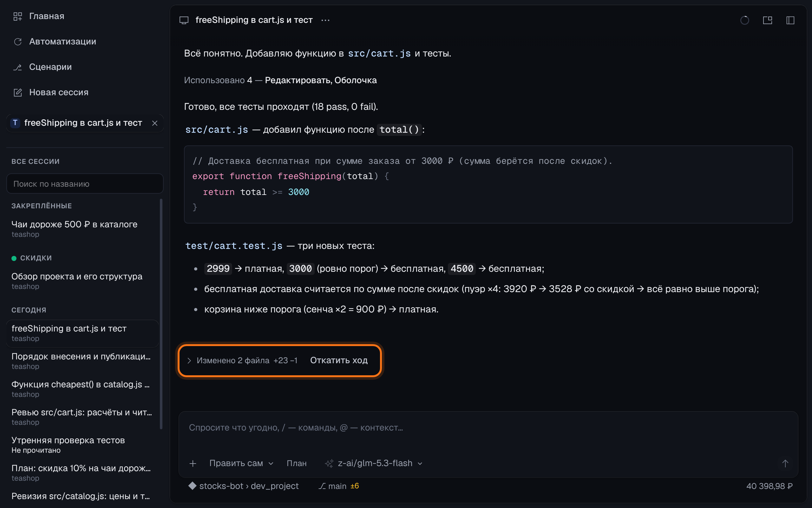812x508 pixels.
Task: Click the circular progress icon in the header
Action: (x=744, y=20)
